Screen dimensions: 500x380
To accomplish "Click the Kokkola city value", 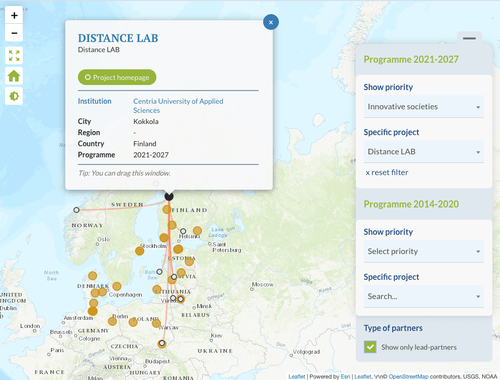I will [146, 121].
